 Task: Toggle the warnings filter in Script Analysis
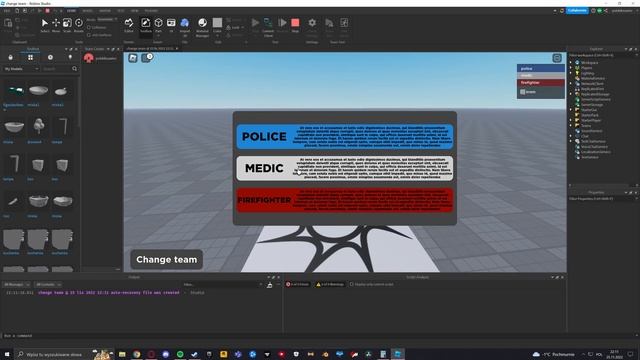[330, 284]
